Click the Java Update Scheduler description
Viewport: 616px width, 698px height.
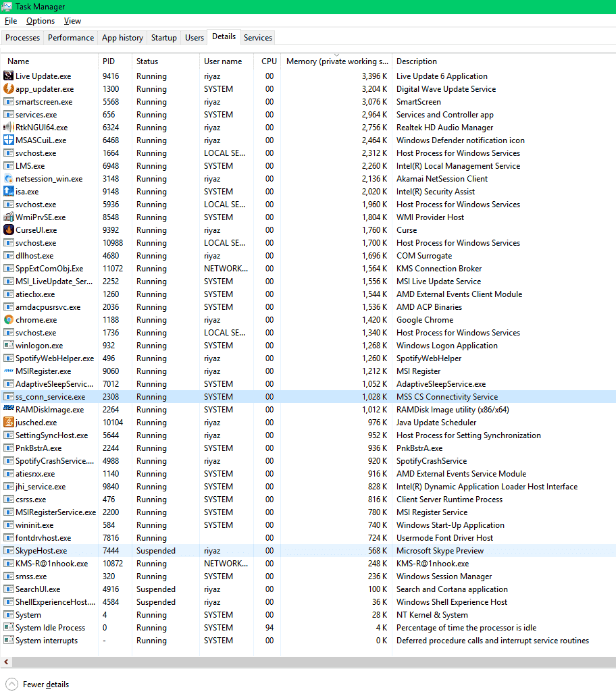tap(436, 423)
